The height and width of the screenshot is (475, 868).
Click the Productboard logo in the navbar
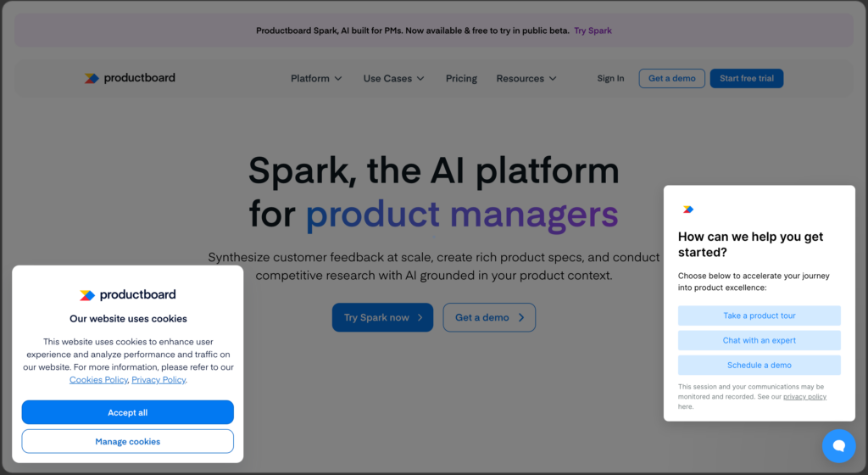[130, 78]
